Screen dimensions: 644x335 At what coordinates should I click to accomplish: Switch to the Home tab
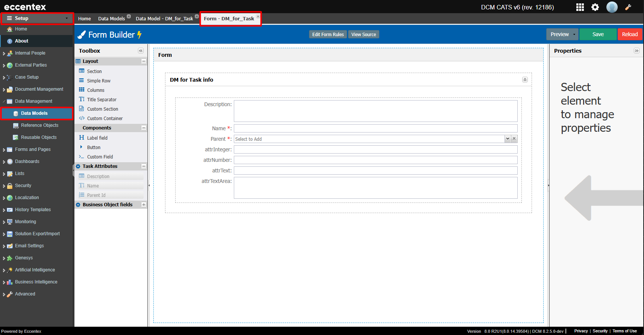click(85, 18)
